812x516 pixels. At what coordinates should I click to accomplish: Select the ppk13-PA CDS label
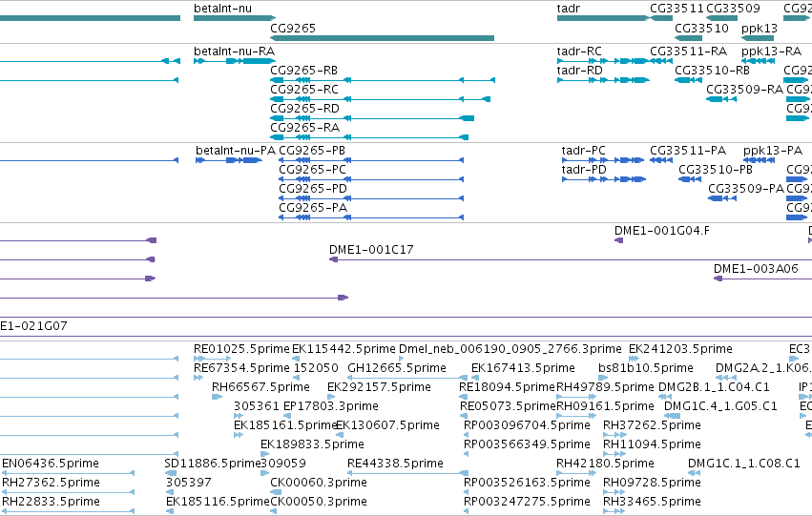point(773,151)
